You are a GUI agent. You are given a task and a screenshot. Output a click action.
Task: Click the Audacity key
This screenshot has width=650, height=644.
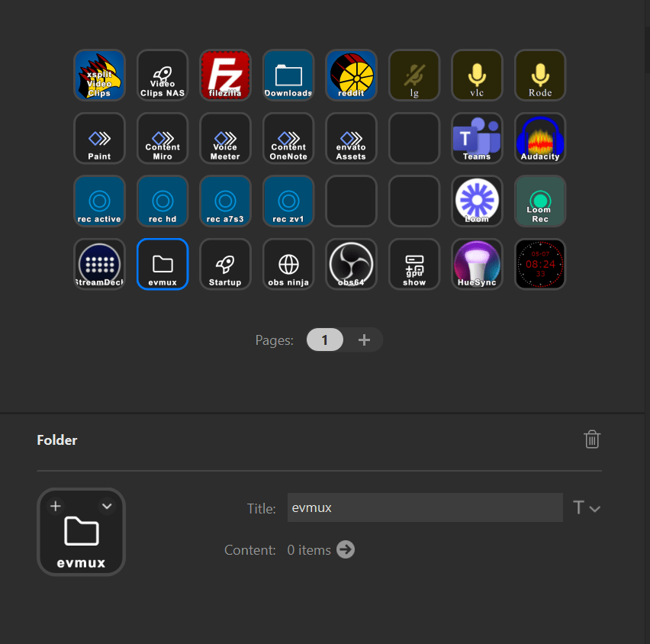pos(539,138)
